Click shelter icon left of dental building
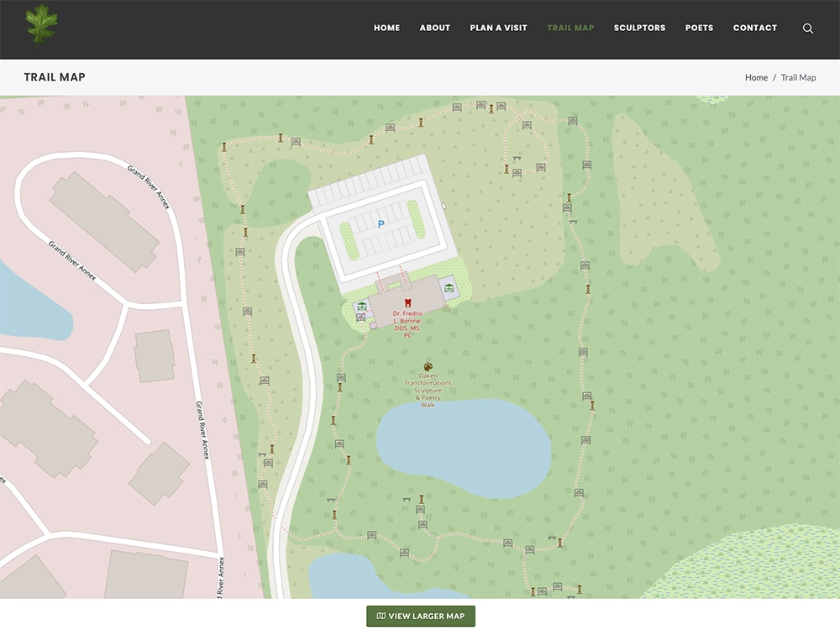 pos(362,307)
